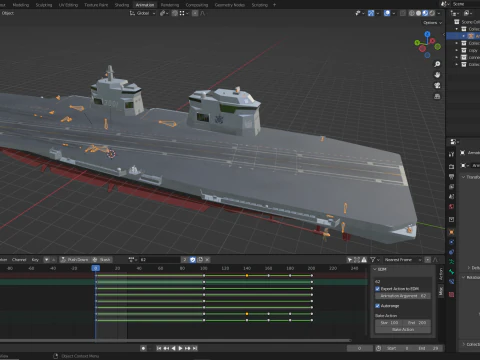Open the viewport shading options dropdown arrow

439,13
